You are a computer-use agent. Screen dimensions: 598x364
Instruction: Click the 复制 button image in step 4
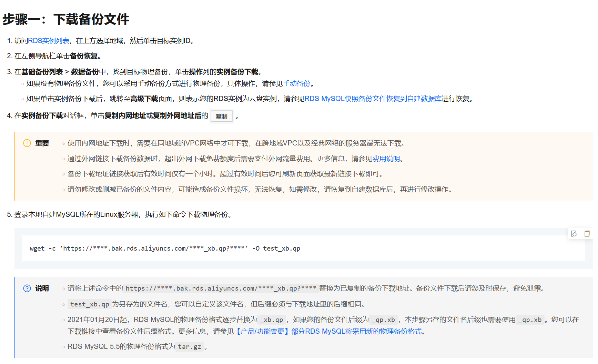222,116
